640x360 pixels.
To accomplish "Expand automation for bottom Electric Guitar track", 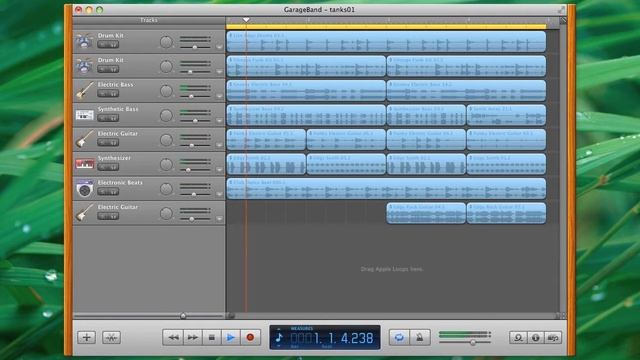I will (x=219, y=219).
